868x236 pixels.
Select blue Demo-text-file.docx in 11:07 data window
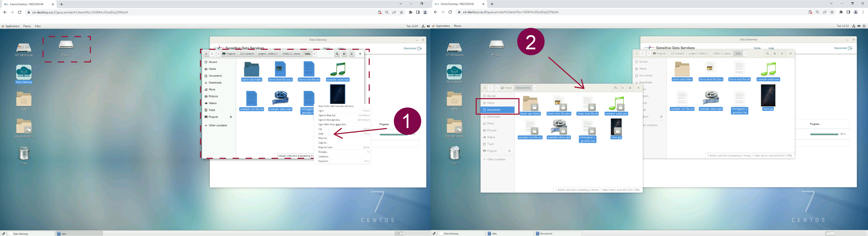280,72
